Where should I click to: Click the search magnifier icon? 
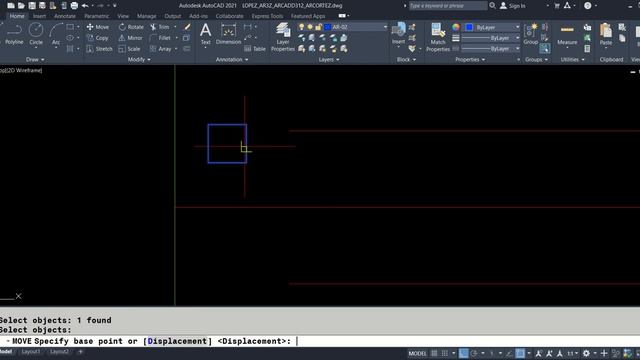(x=493, y=6)
